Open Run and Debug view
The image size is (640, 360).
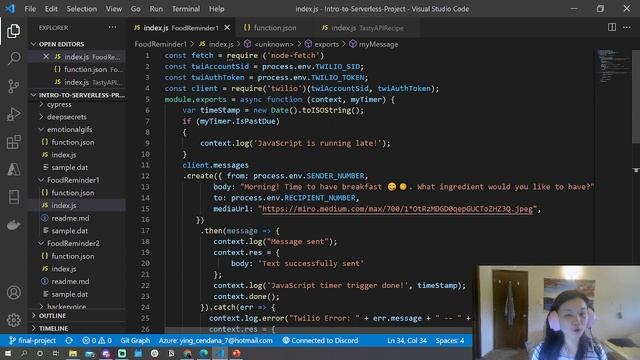click(13, 114)
